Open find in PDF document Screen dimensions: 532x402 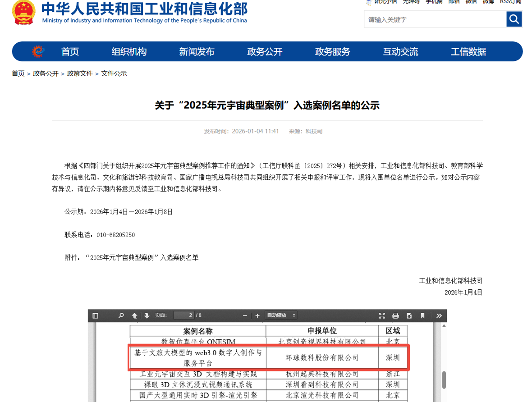click(x=121, y=315)
